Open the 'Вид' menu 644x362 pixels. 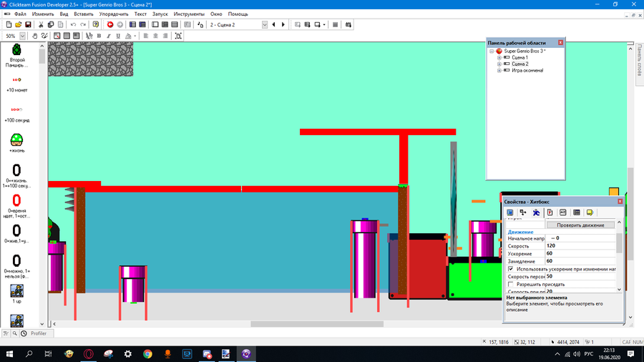64,14
